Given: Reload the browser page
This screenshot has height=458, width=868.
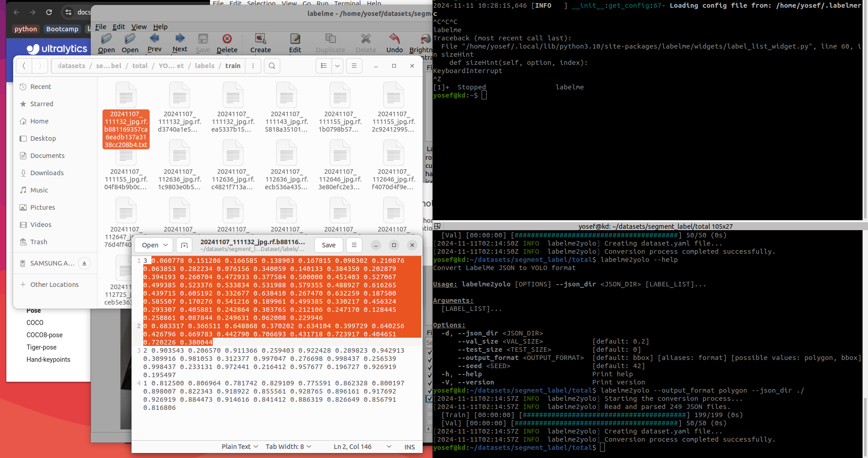Looking at the screenshot, I should (49, 12).
